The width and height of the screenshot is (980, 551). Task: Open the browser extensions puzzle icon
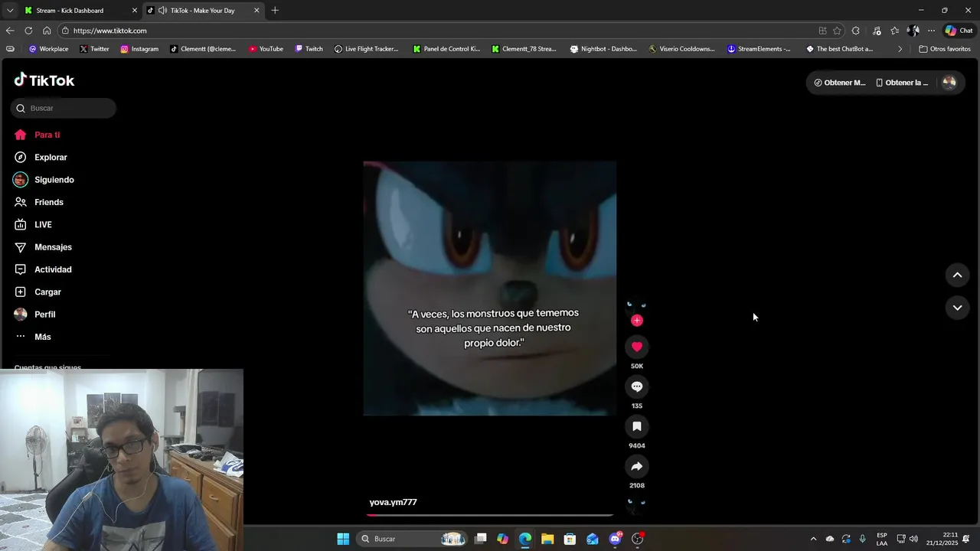click(856, 31)
